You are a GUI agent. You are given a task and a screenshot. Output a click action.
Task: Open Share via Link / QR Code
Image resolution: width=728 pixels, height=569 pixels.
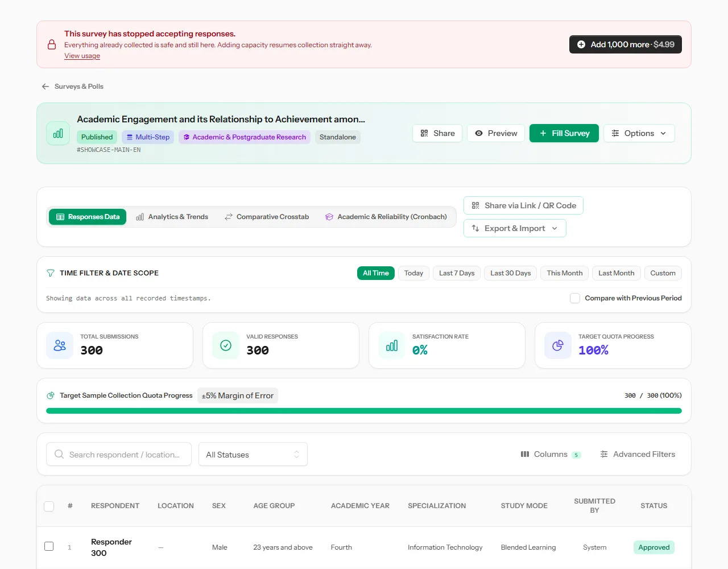524,205
